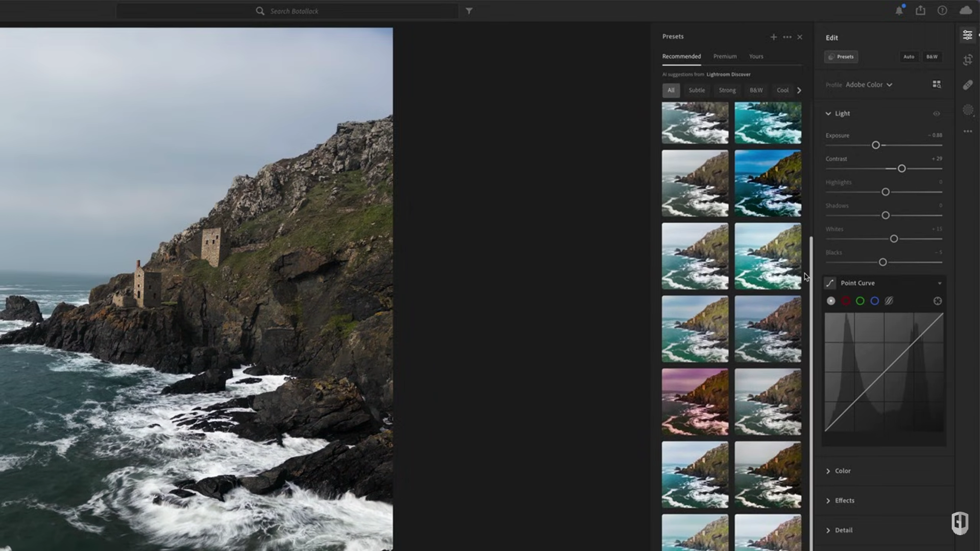Viewport: 980px width, 551px height.
Task: Switch to the Recommended presets tab
Action: click(x=681, y=56)
